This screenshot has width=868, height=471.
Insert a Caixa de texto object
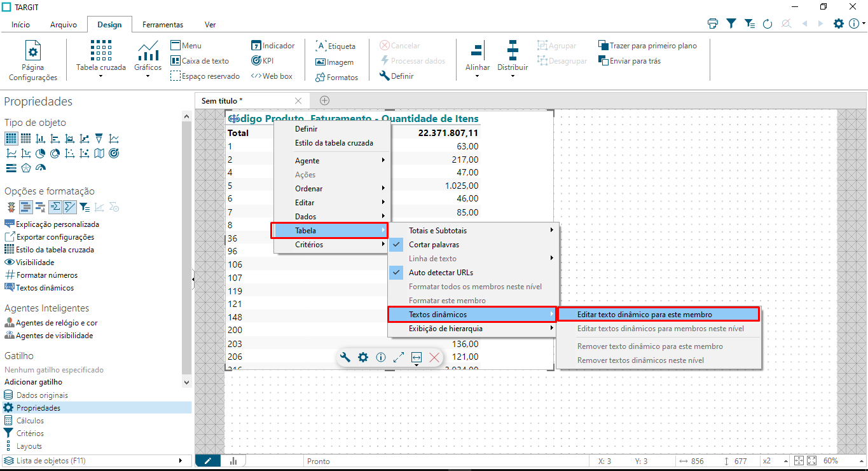tap(200, 61)
